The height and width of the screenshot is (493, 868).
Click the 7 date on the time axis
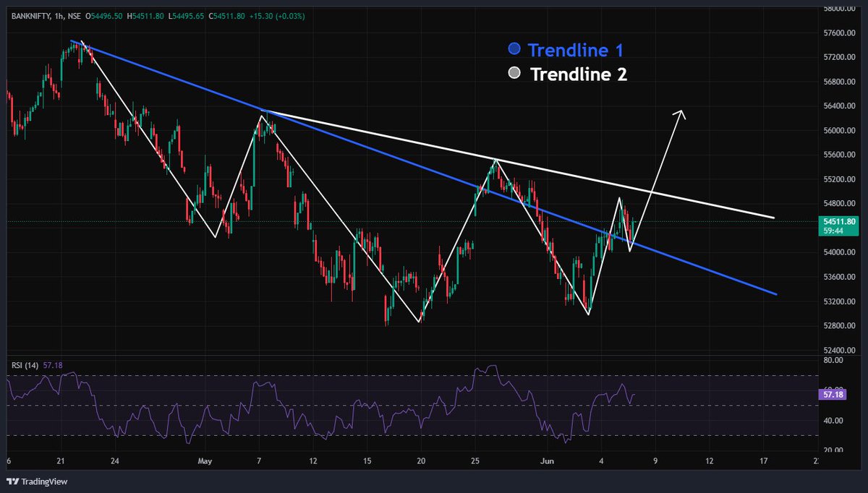click(x=259, y=460)
